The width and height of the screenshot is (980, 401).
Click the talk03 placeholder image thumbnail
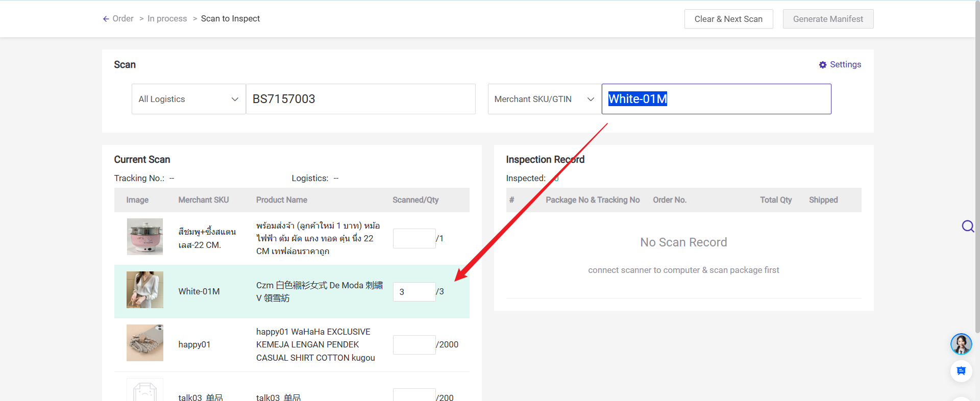(145, 390)
